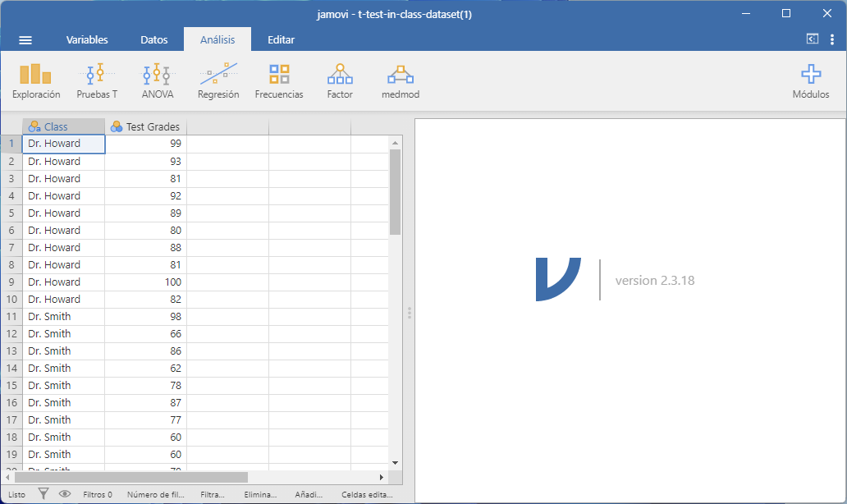847x504 pixels.
Task: Switch to the Variables tab
Action: (x=87, y=39)
